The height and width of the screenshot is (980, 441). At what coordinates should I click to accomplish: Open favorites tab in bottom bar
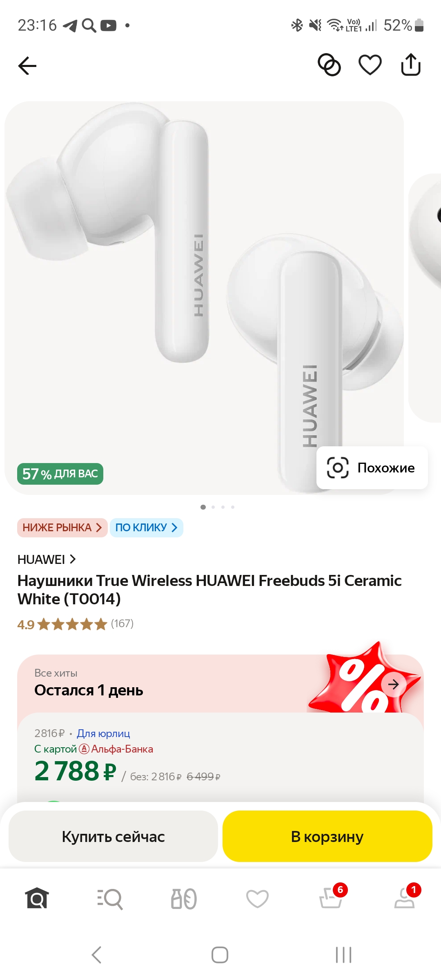[x=257, y=899]
